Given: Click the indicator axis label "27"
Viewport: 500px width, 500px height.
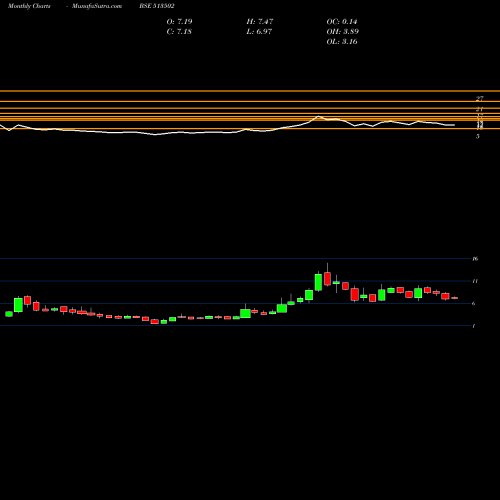Looking at the screenshot, I should (x=479, y=99).
